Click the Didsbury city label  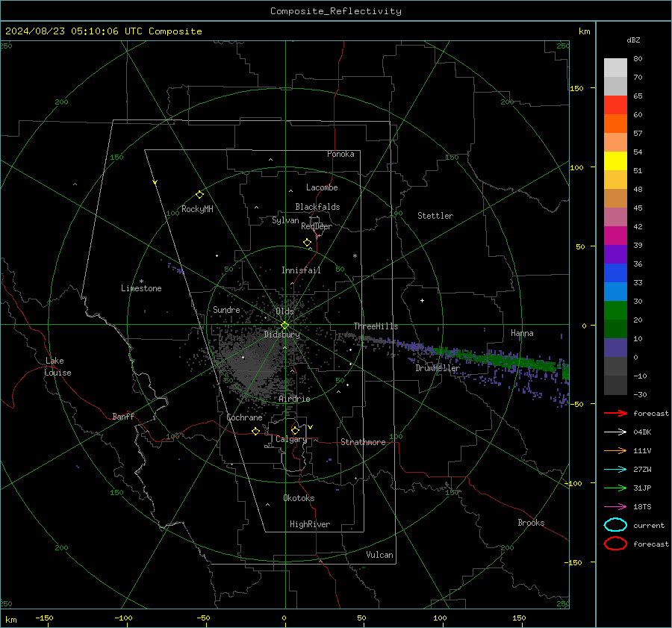coord(282,335)
